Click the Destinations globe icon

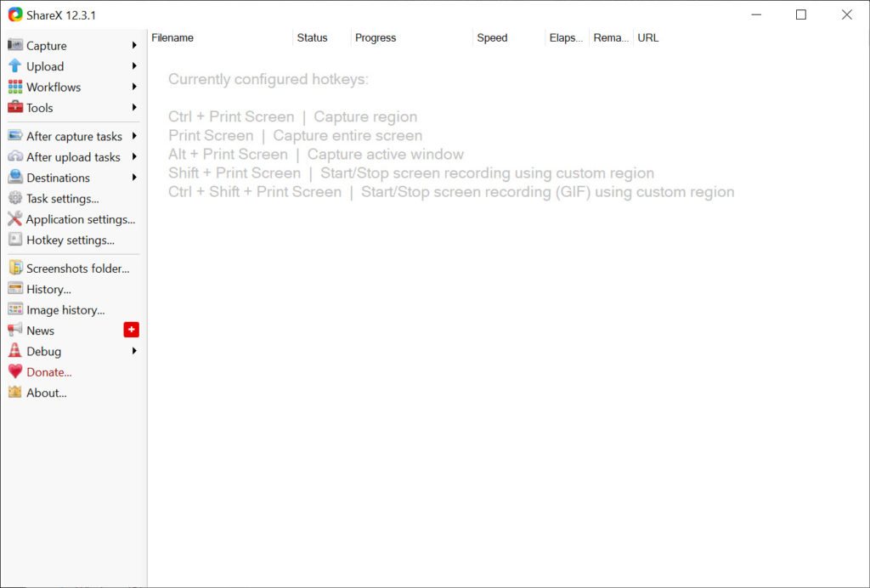(x=15, y=177)
